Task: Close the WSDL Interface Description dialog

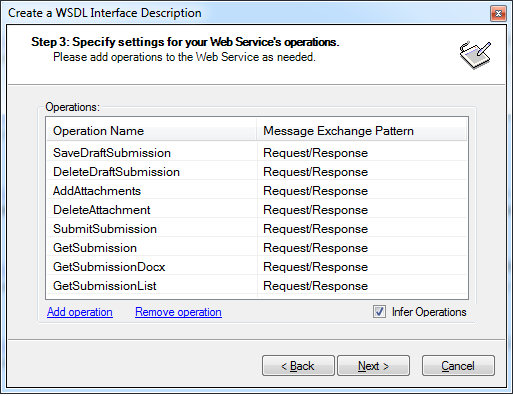Action: [x=498, y=13]
